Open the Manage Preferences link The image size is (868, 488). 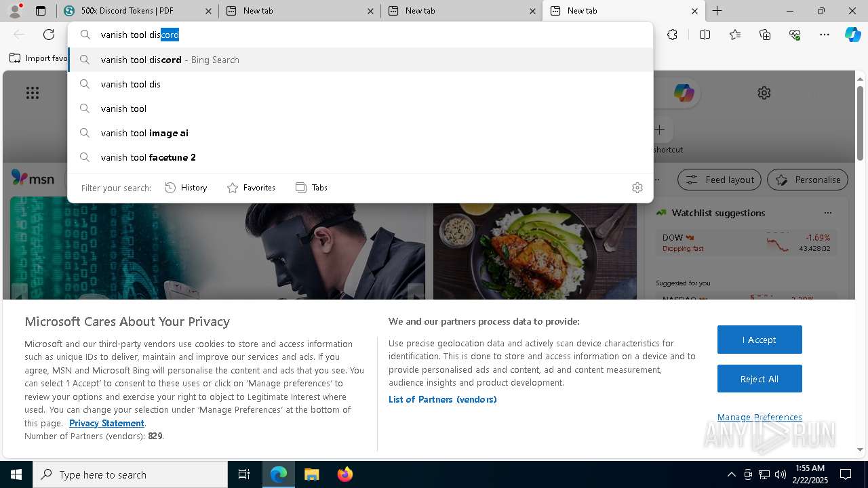(x=759, y=417)
